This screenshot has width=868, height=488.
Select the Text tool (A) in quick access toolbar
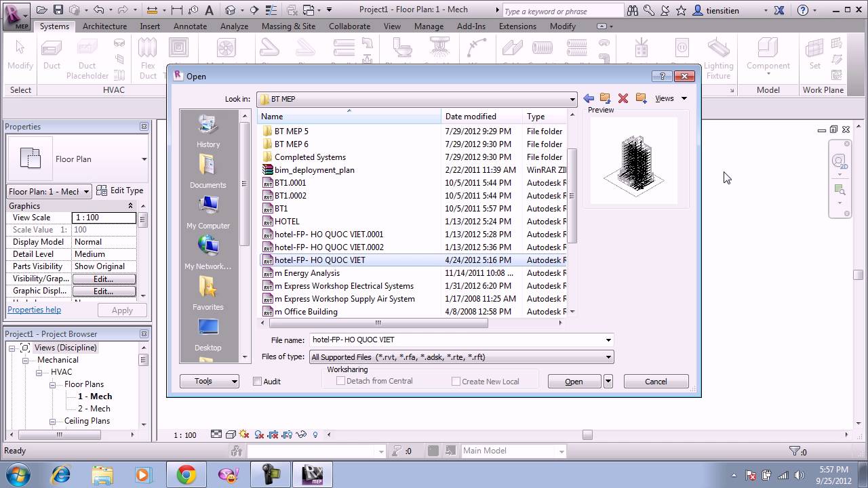pos(209,10)
